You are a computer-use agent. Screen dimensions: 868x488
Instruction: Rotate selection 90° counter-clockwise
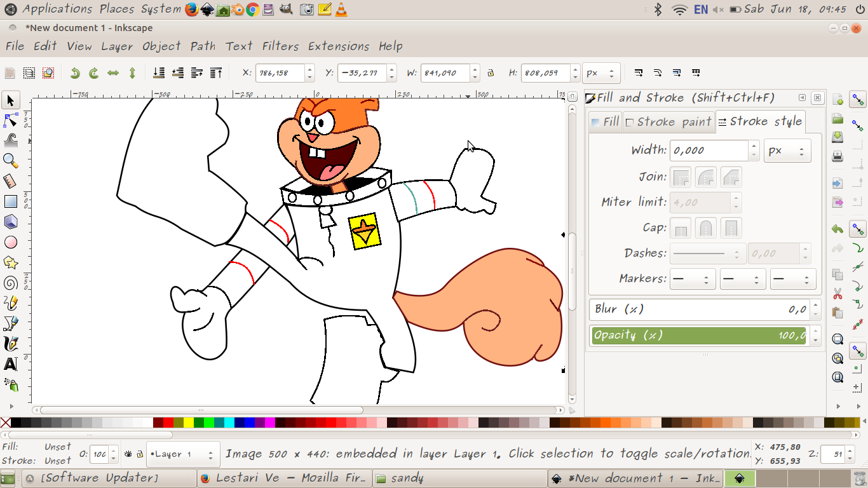(75, 73)
